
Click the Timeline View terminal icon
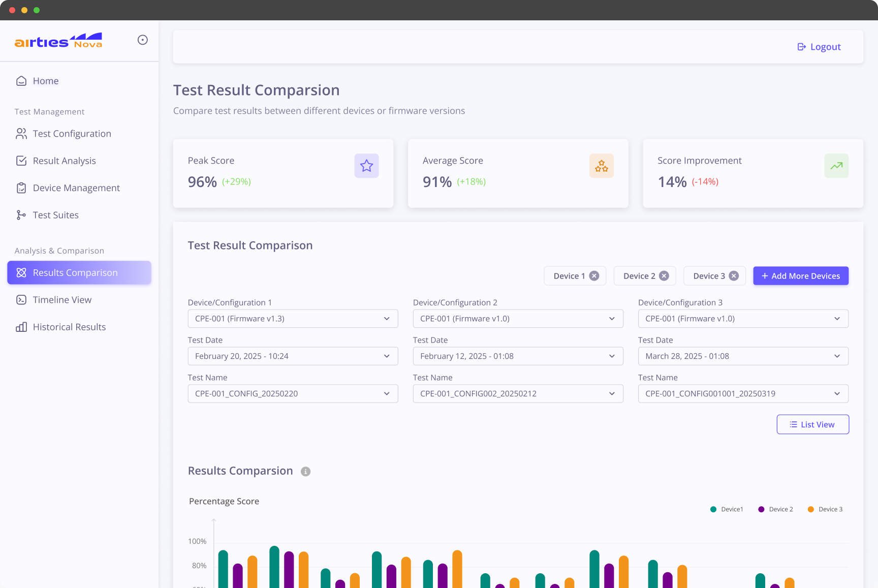point(21,300)
